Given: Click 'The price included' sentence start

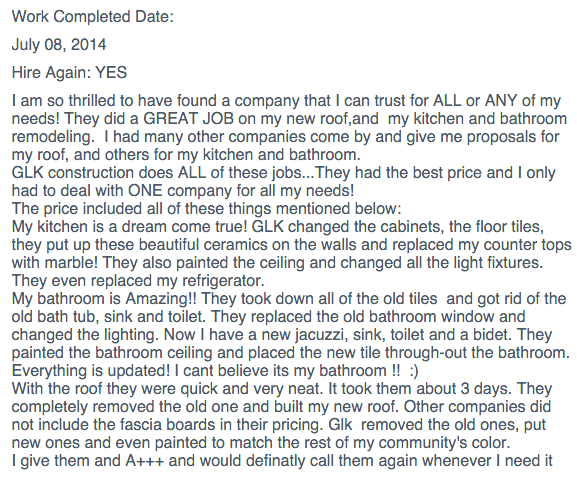Looking at the screenshot, I should coord(77,209).
